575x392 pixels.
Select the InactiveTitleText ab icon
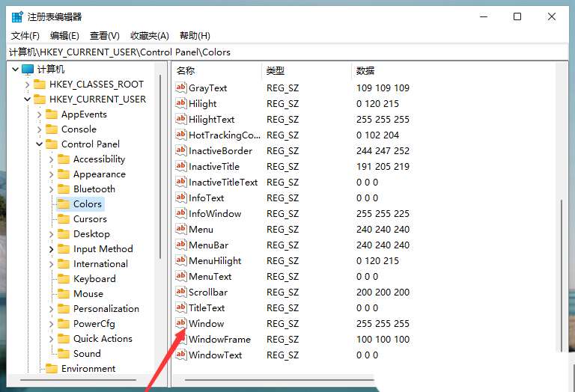[180, 182]
